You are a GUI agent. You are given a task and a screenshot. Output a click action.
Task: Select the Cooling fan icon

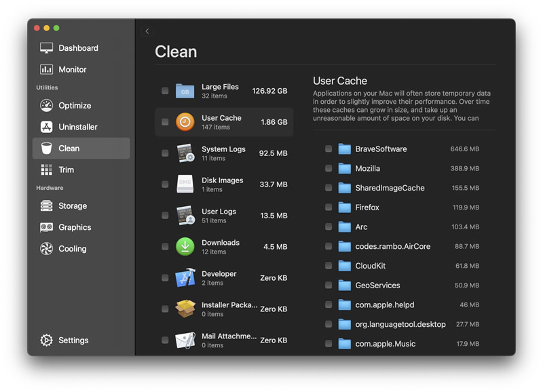(x=46, y=249)
